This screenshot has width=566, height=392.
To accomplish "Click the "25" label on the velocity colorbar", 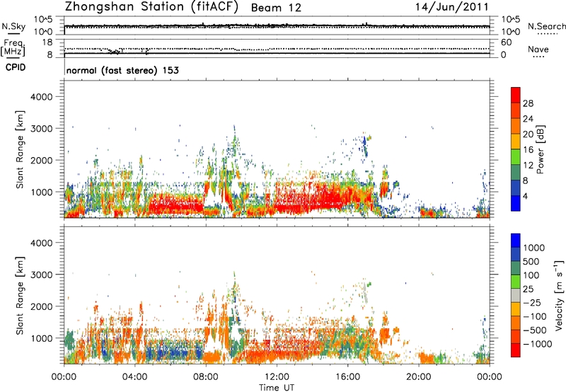I will coord(528,289).
